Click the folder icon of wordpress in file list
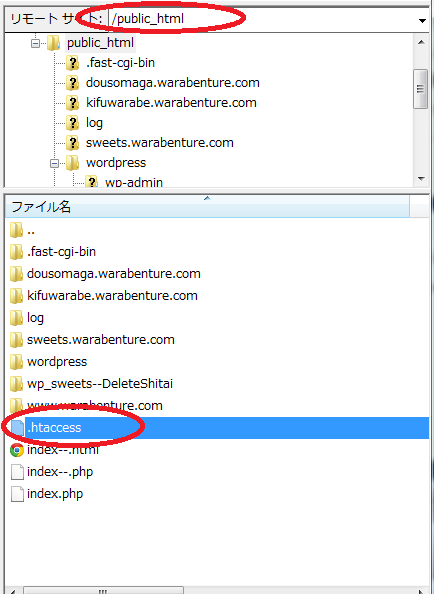Image resolution: width=434 pixels, height=594 pixels. point(16,362)
